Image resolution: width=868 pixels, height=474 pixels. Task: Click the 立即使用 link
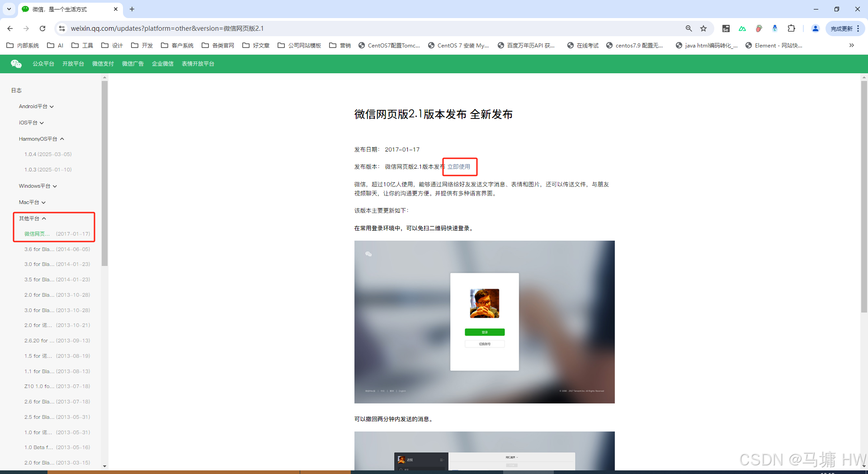459,166
